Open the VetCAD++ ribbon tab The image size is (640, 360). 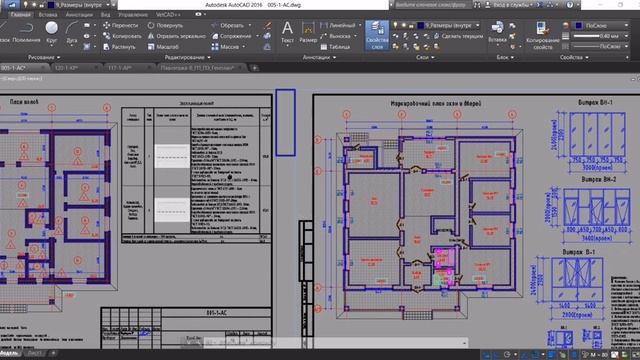click(168, 15)
